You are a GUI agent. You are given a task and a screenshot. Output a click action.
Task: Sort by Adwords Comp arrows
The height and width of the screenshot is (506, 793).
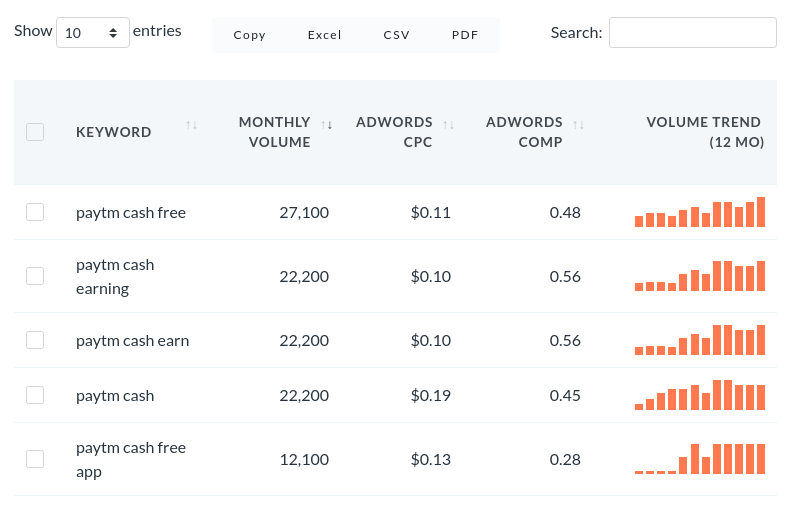tap(579, 125)
